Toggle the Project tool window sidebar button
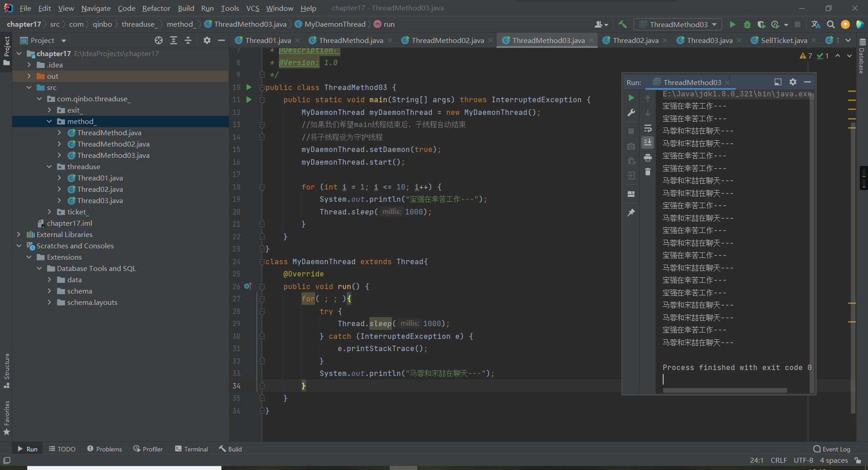Viewport: 868px width, 470px height. pos(6,51)
